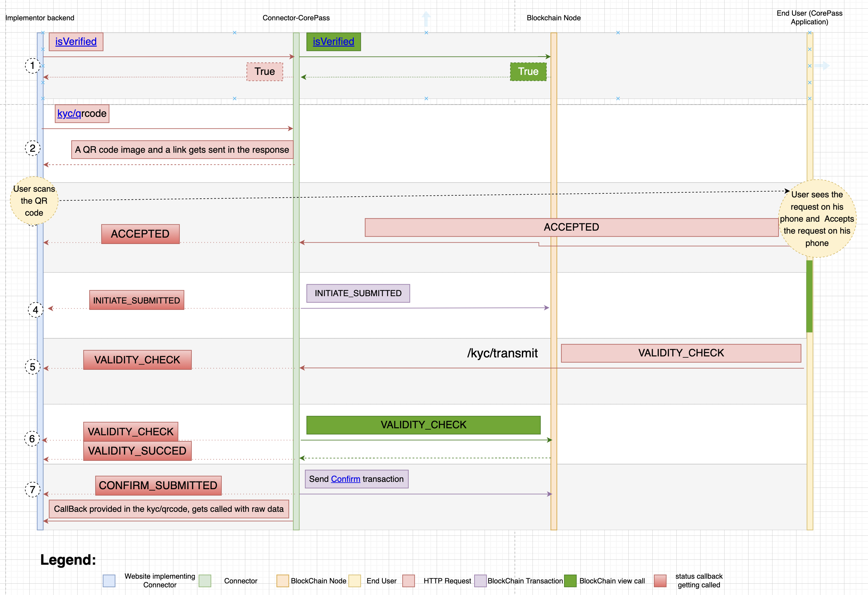Select the red INITIATE_SUBMITTED callback box

click(137, 300)
